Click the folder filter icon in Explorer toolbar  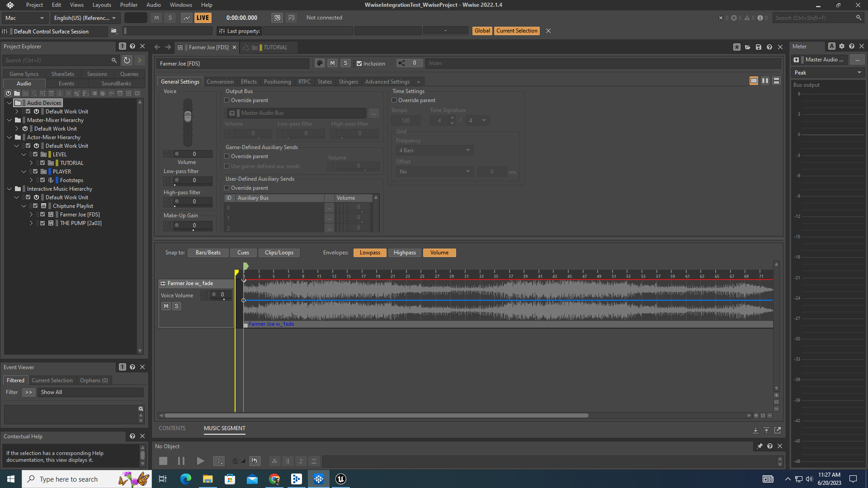click(17, 93)
